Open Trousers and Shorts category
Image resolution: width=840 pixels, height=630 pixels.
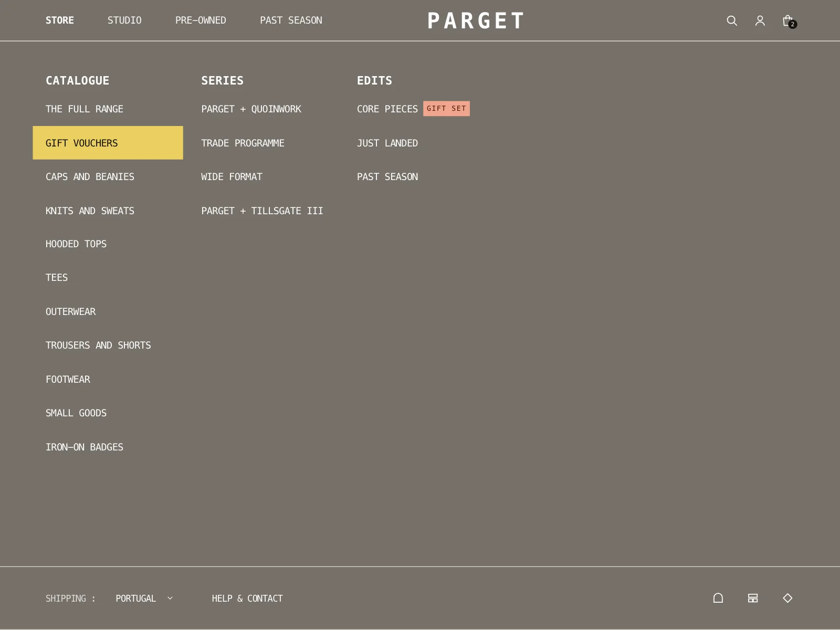click(x=98, y=345)
